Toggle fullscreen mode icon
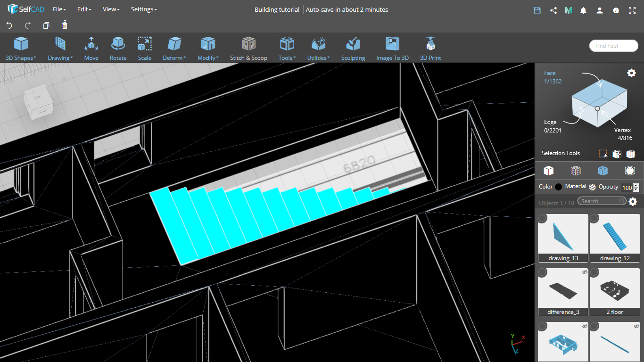This screenshot has width=644, height=362. click(632, 10)
